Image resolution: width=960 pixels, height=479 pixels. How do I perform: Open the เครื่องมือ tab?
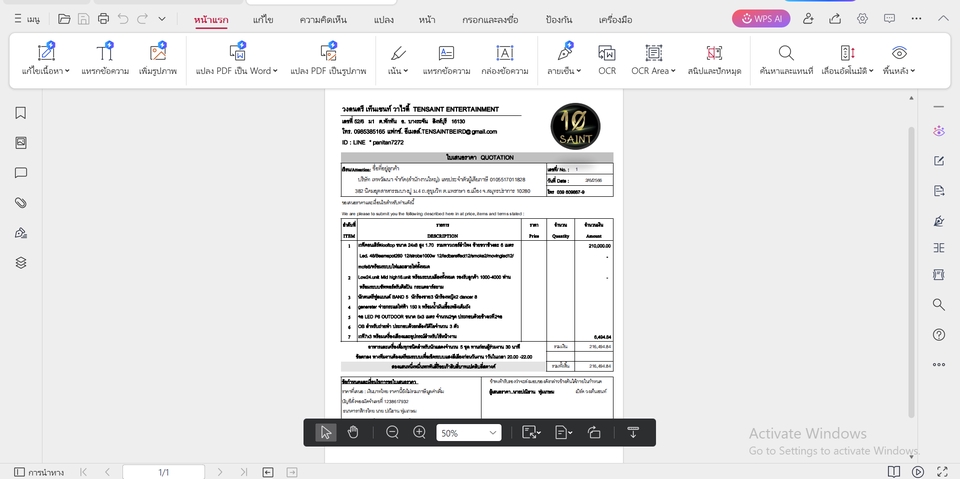[615, 20]
